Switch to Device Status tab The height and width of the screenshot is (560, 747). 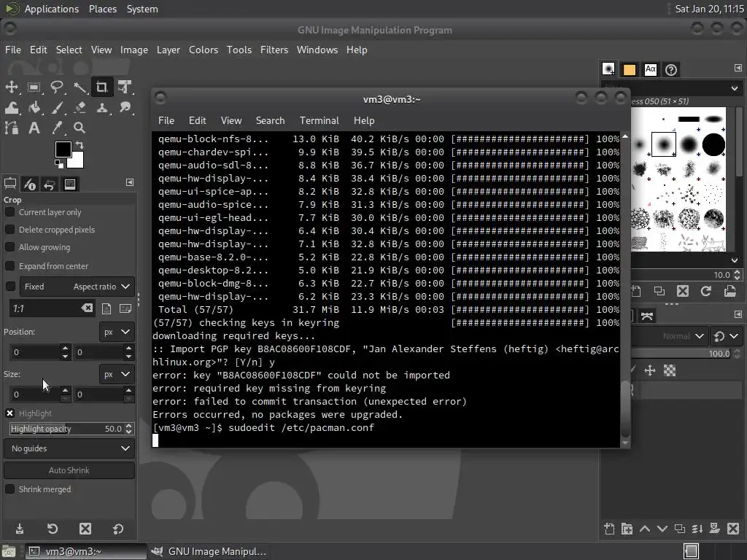[x=30, y=184]
